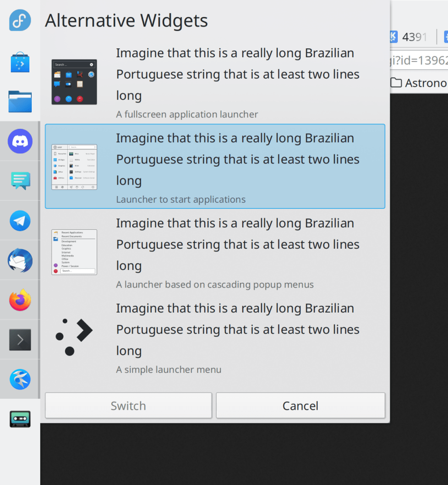Select the 'Launcher to start applications' widget
This screenshot has height=485, width=448.
(x=215, y=166)
